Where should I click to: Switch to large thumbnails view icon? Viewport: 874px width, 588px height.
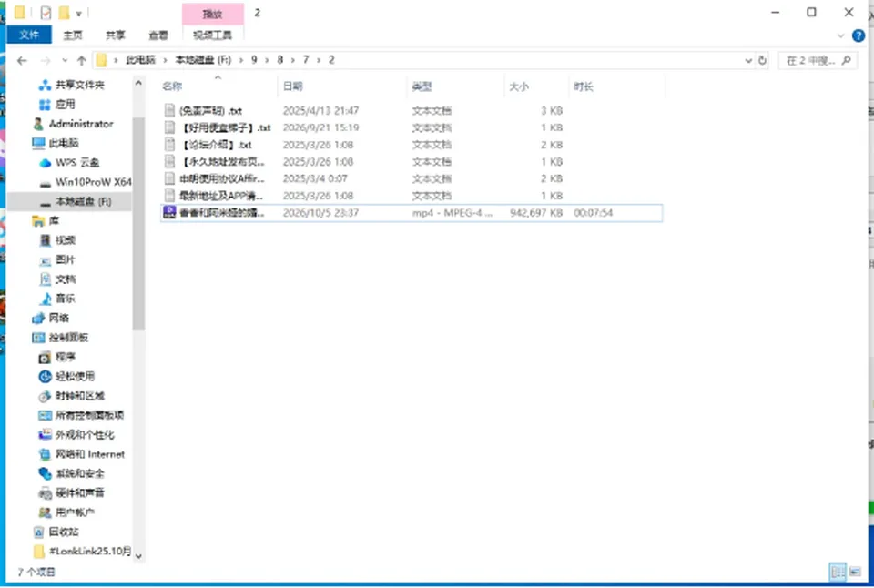click(856, 572)
